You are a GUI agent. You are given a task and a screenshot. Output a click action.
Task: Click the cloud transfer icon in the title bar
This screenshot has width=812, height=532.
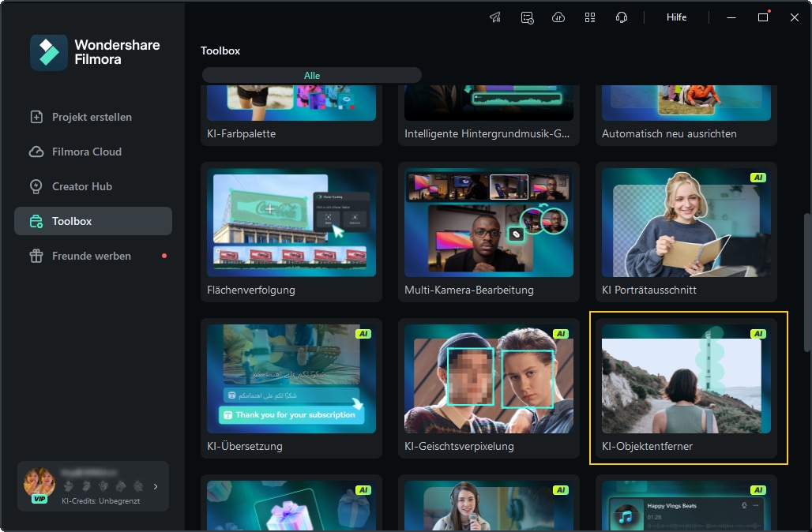click(x=558, y=17)
